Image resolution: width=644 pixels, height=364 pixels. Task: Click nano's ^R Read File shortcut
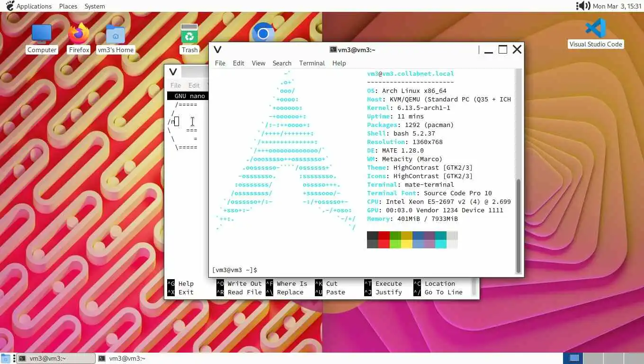pos(239,292)
